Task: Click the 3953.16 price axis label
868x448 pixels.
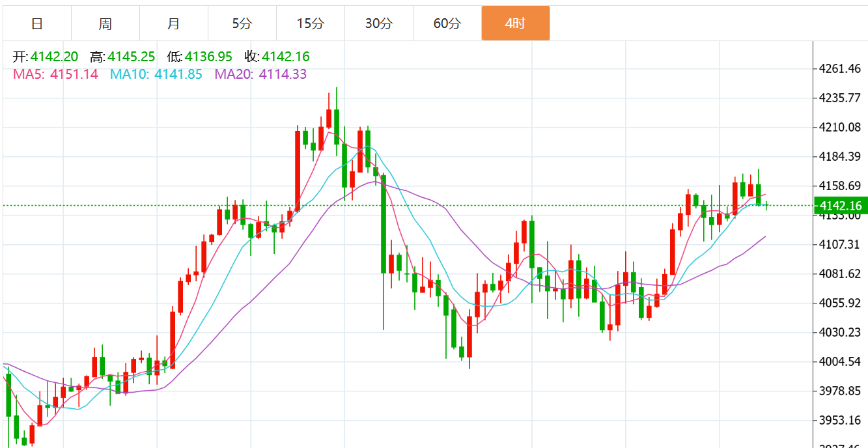Action: click(x=840, y=420)
